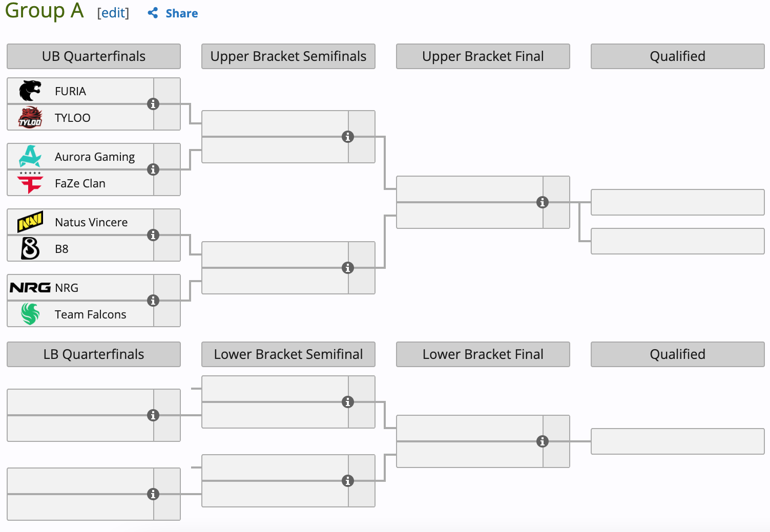The height and width of the screenshot is (532, 770).
Task: Open Lower Bracket Final match info
Action: tap(543, 441)
